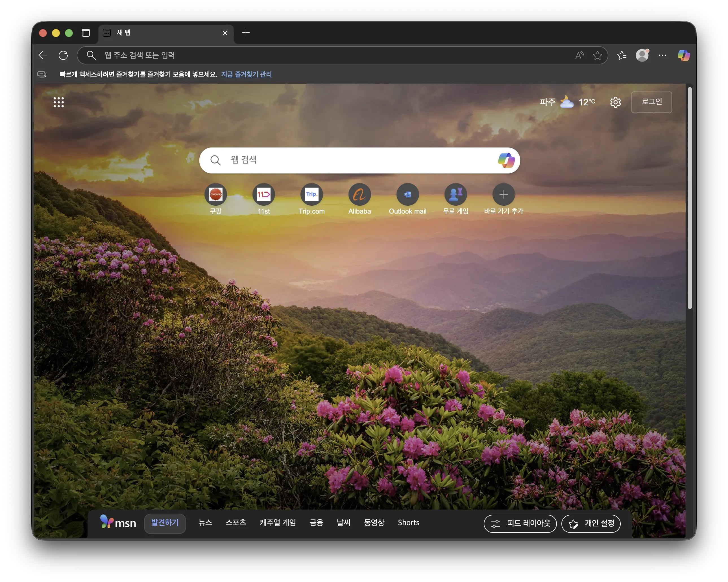Toggle favorites with the star icon
728x582 pixels.
[598, 55]
